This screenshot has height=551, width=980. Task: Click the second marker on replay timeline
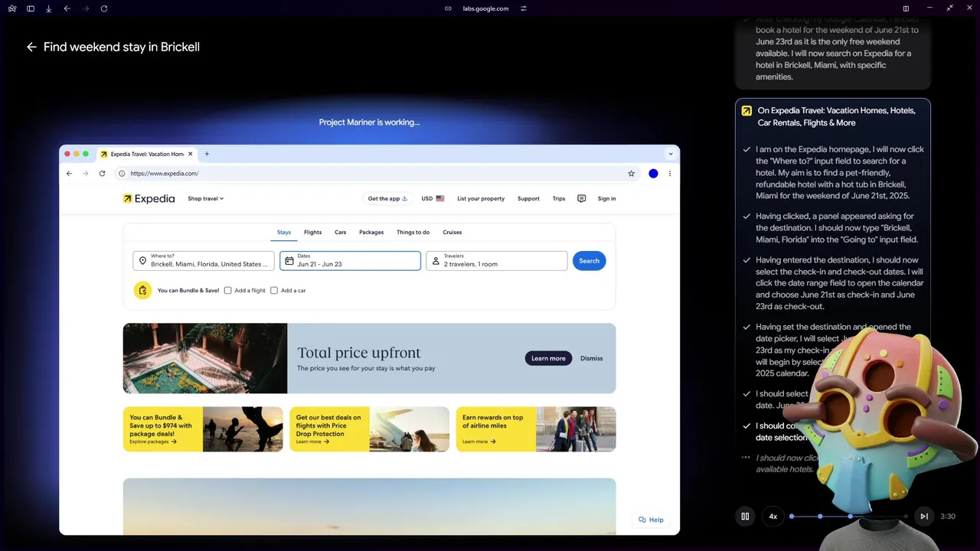(820, 517)
